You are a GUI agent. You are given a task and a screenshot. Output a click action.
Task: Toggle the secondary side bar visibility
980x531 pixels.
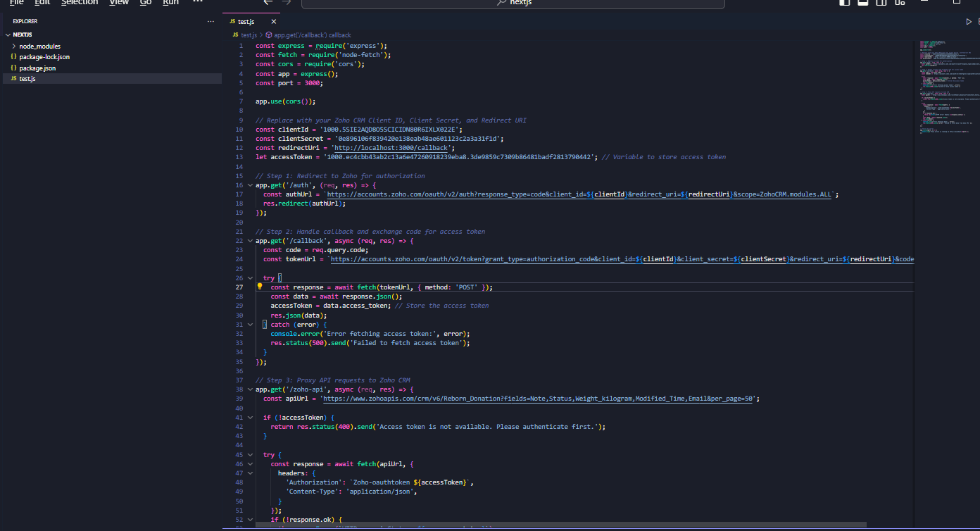pos(882,3)
